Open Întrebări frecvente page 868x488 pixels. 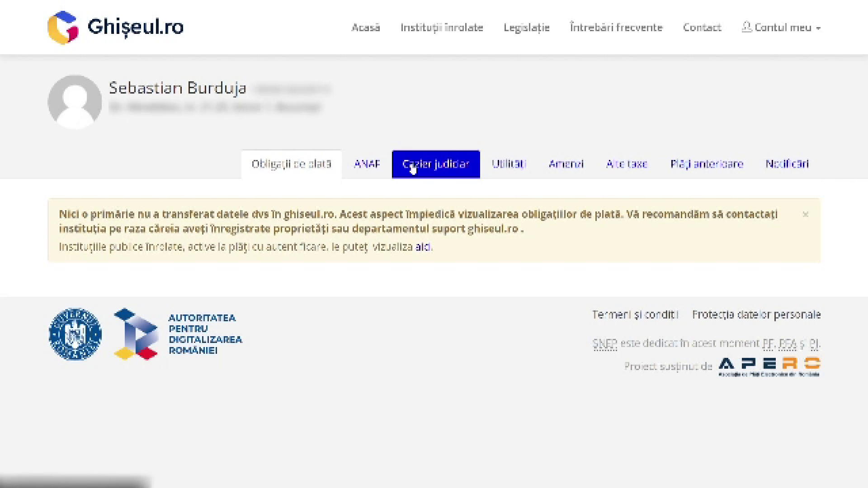click(x=616, y=28)
